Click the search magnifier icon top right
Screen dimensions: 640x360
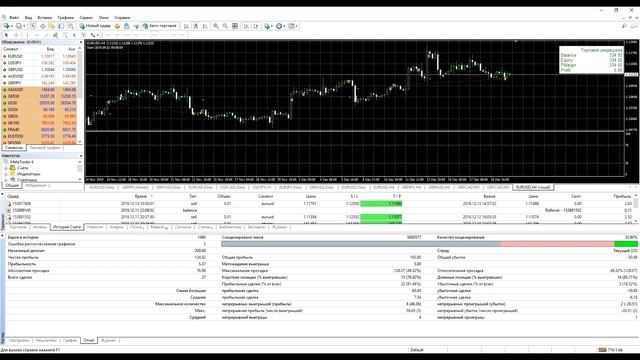pos(624,26)
